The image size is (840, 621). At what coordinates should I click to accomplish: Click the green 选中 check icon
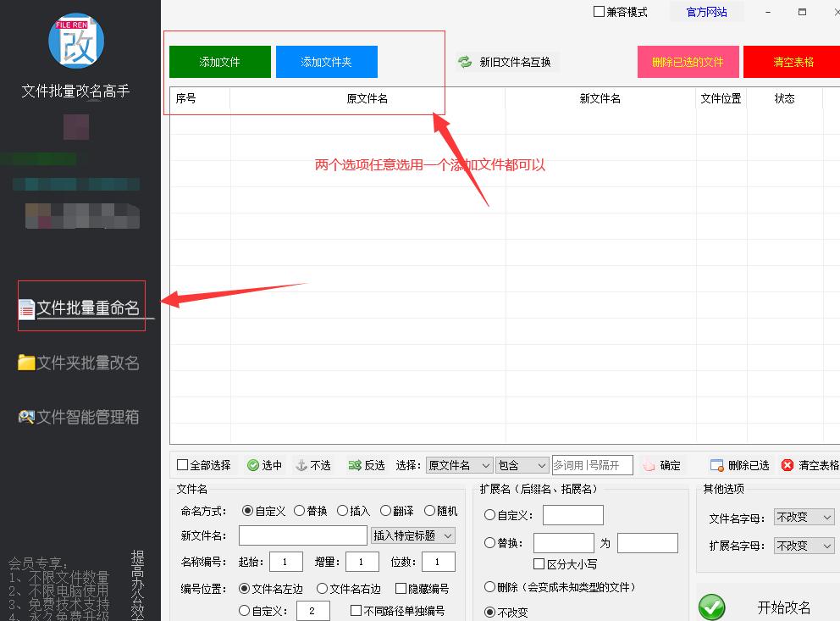253,464
